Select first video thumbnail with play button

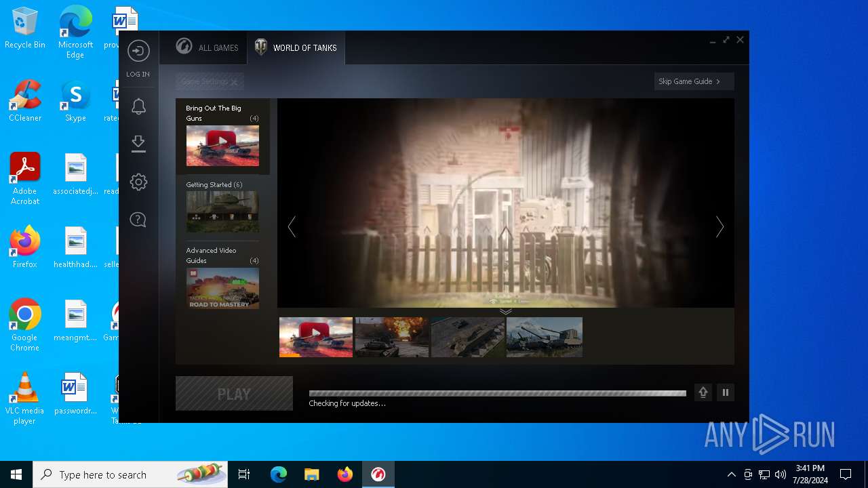click(x=316, y=337)
